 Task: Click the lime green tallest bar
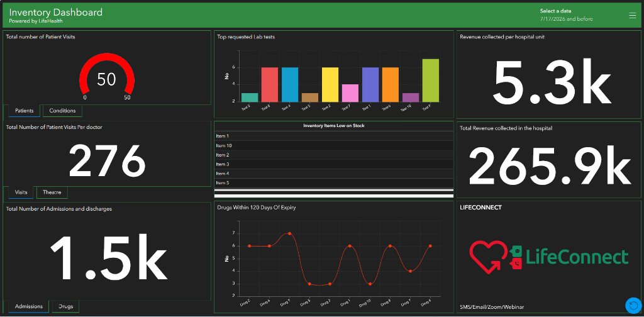point(431,81)
